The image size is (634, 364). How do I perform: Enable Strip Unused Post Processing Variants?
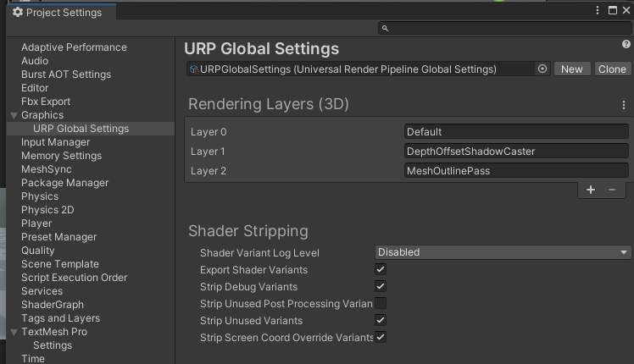pyautogui.click(x=381, y=304)
